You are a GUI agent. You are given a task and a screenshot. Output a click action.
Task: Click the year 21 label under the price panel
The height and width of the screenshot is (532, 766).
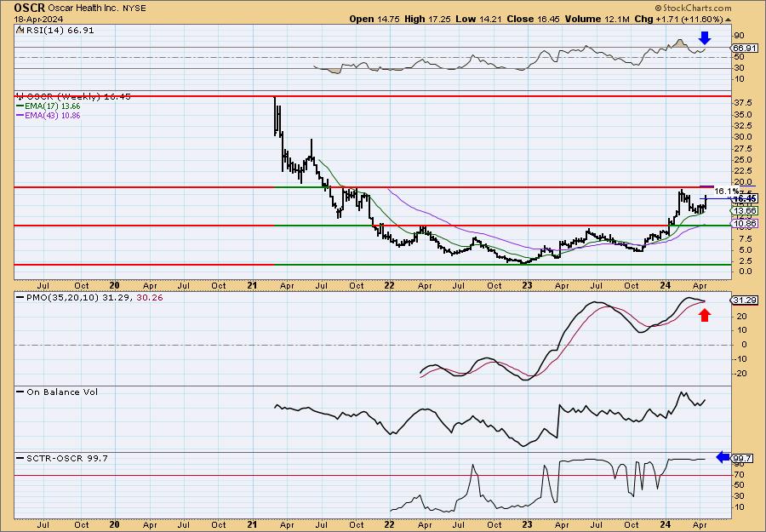pos(252,285)
